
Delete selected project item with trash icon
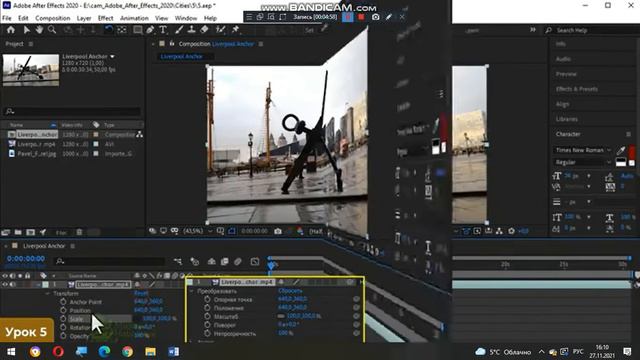click(x=79, y=232)
